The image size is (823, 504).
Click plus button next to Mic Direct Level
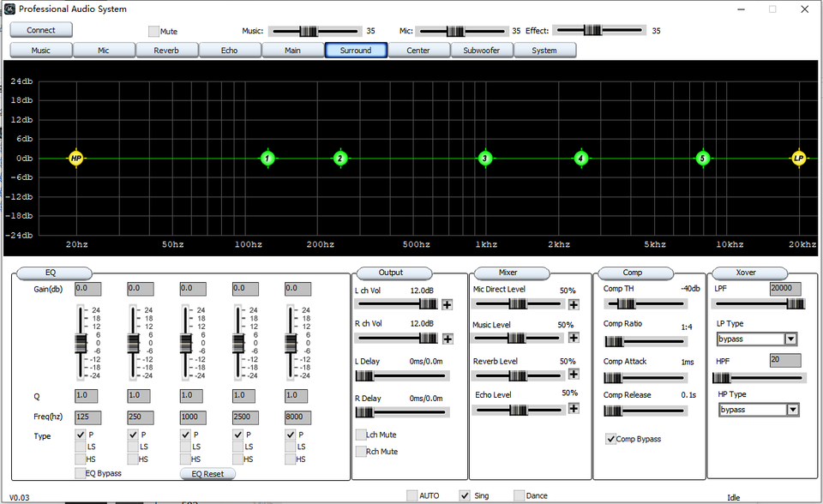[574, 303]
